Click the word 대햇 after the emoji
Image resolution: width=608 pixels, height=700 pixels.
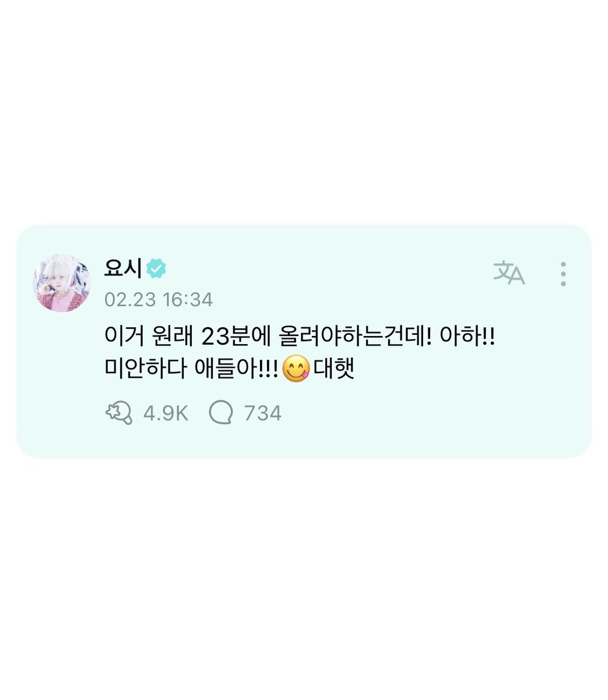(x=334, y=370)
